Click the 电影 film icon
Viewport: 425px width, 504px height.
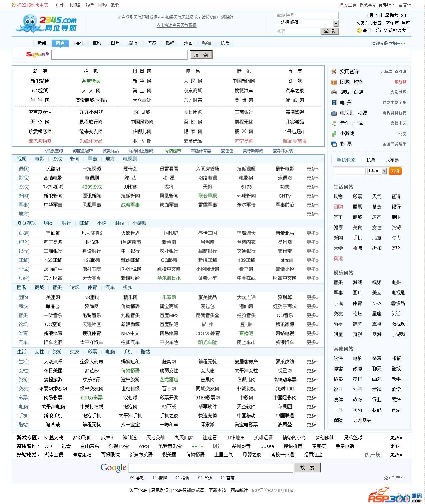coord(334,103)
